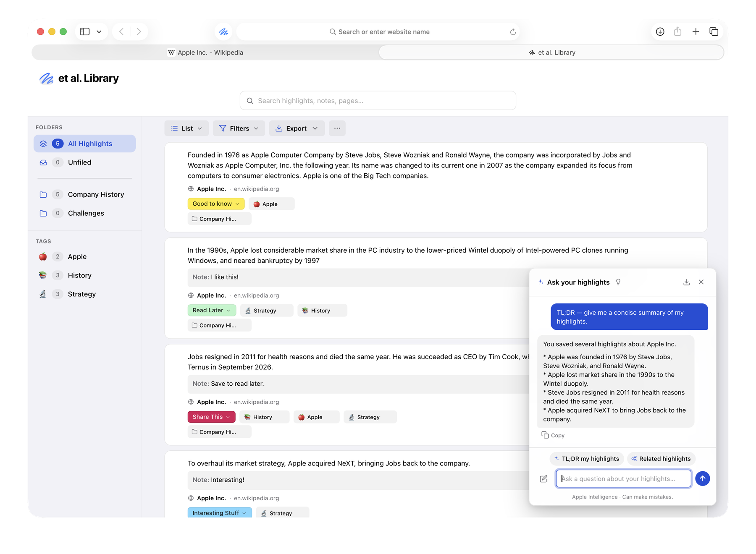
Task: Click the et al. Library logo
Action: pos(79,78)
